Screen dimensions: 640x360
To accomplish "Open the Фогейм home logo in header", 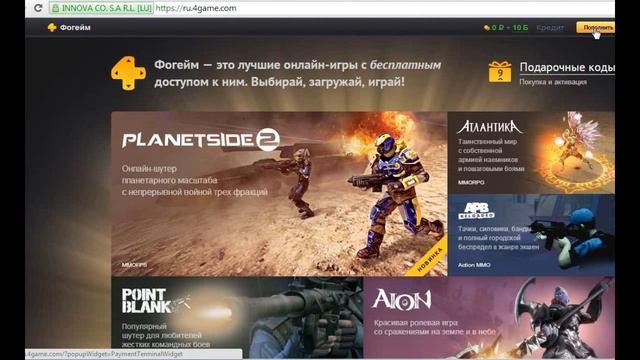I will [69, 27].
